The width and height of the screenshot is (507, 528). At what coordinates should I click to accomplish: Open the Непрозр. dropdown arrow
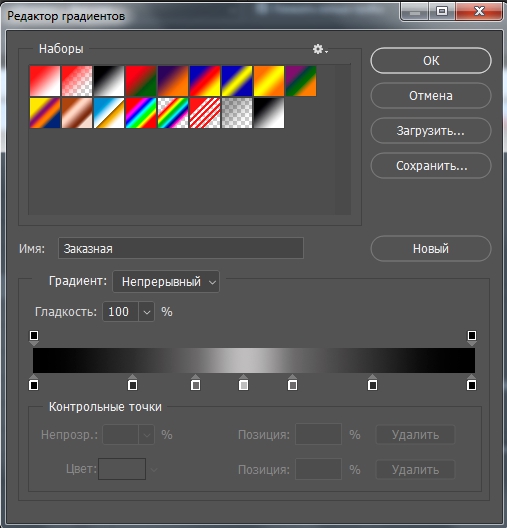pos(146,435)
